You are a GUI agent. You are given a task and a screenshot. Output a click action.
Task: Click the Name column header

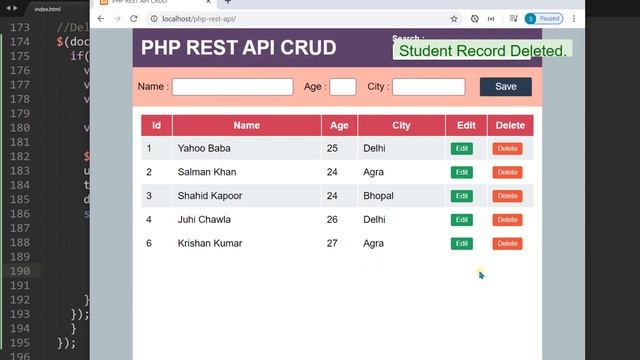[247, 125]
